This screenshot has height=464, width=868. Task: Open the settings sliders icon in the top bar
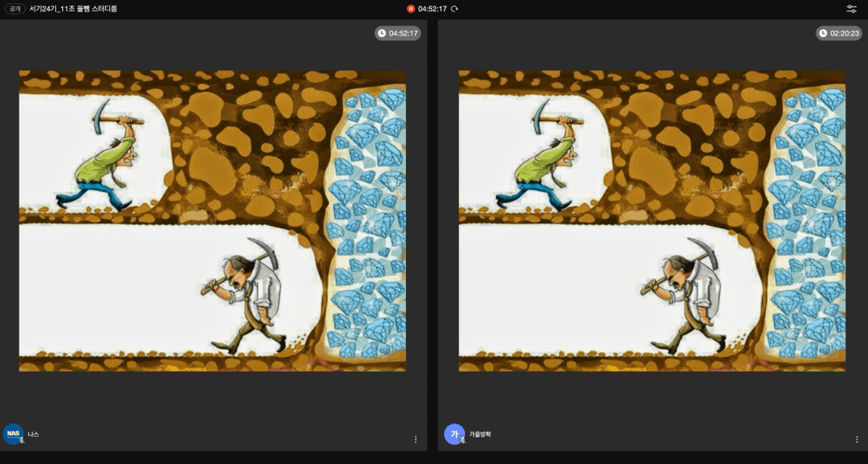(851, 9)
